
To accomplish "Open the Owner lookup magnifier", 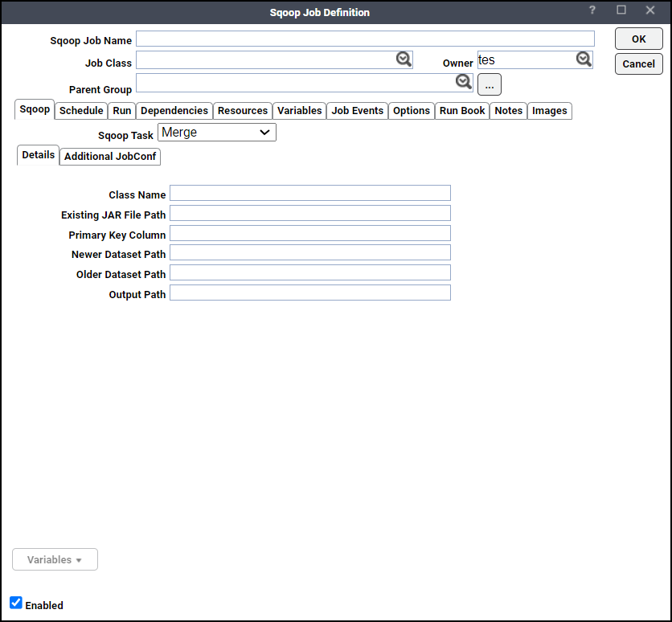I will click(584, 59).
